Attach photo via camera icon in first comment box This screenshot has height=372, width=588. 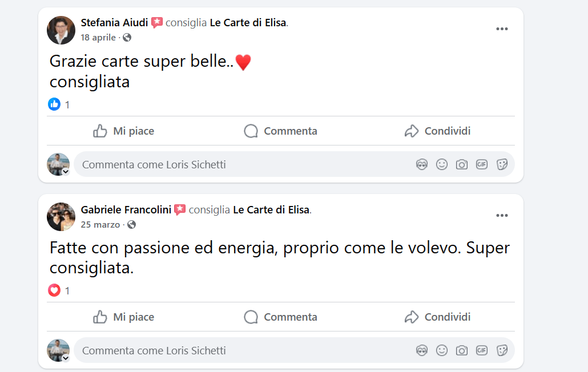click(462, 164)
